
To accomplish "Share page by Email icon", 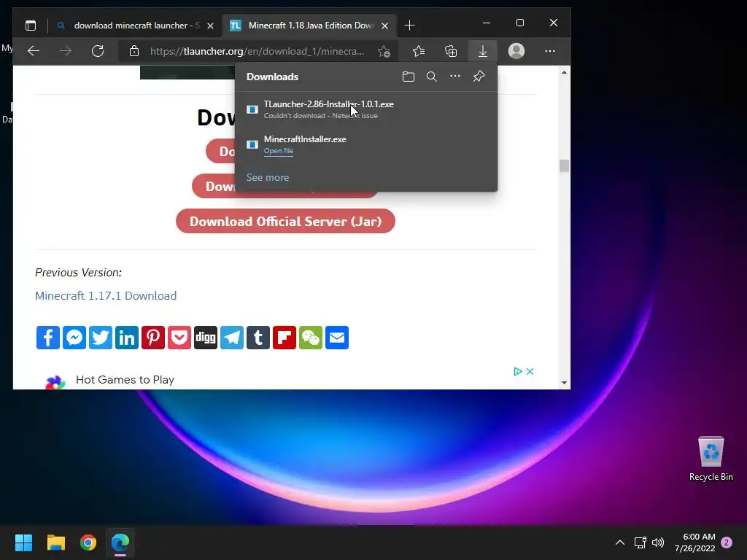I will point(337,338).
